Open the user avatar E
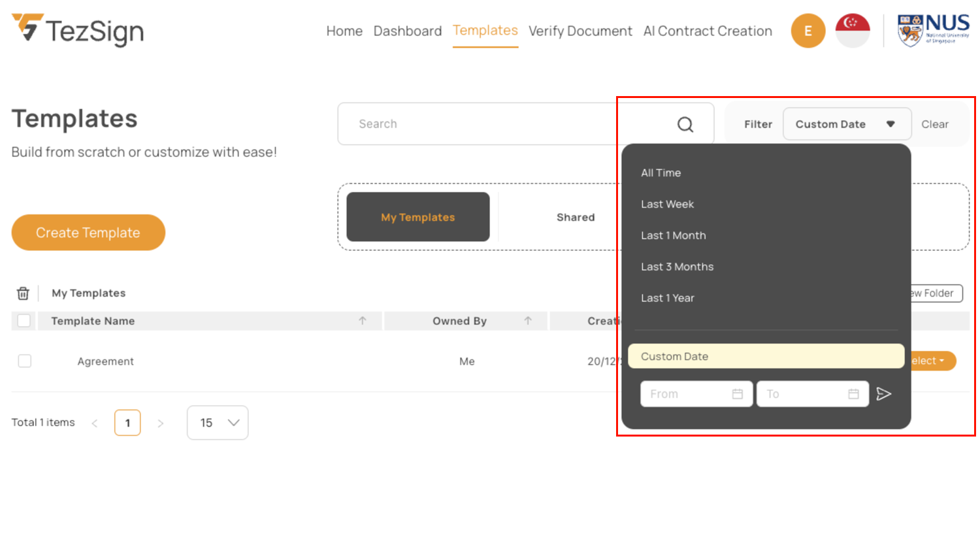 808,31
